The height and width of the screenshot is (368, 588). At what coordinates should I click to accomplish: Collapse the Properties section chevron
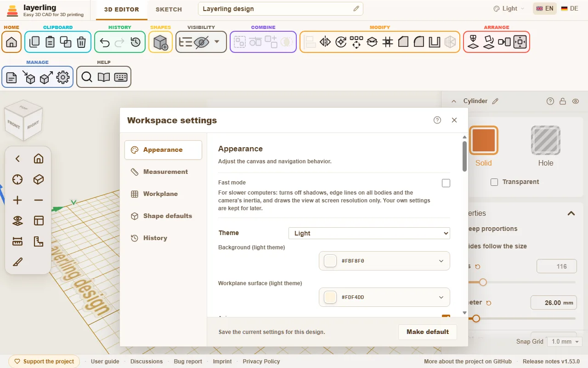click(x=571, y=213)
